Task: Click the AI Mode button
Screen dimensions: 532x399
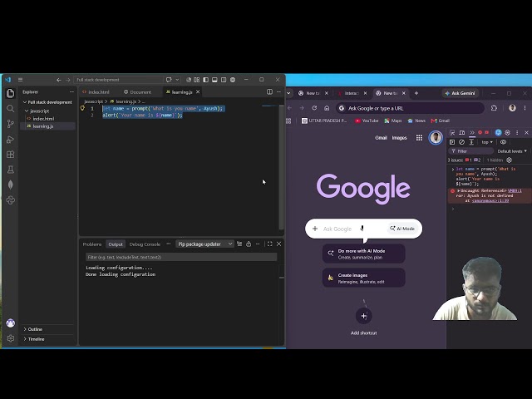Action: [x=402, y=229]
